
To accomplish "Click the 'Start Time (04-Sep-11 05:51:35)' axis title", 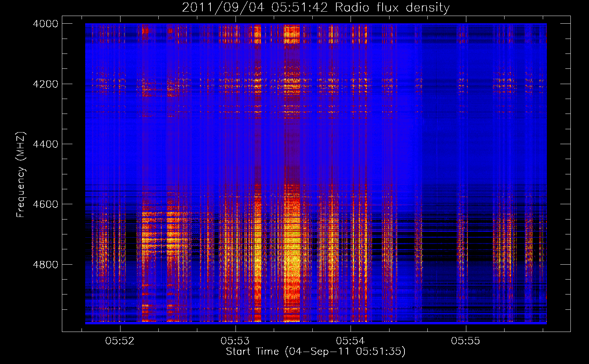I will pos(316,352).
